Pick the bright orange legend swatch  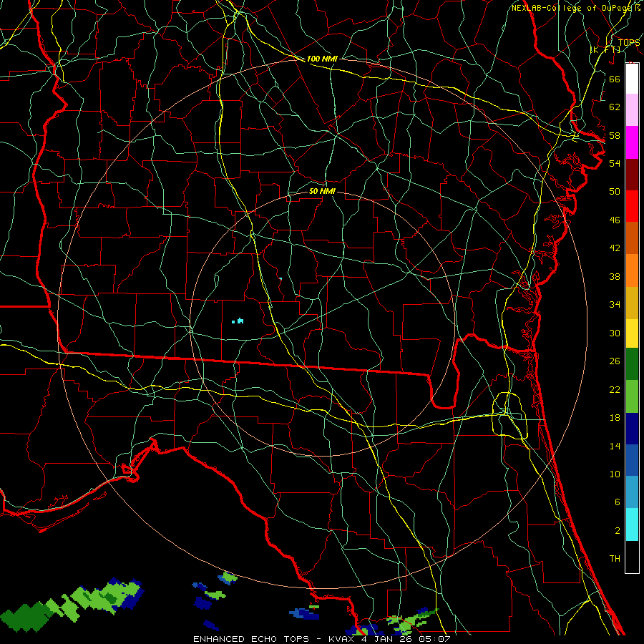(632, 270)
